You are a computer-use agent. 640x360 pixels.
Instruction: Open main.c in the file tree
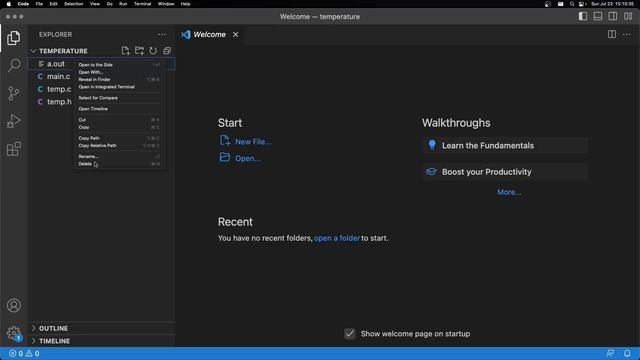click(58, 77)
